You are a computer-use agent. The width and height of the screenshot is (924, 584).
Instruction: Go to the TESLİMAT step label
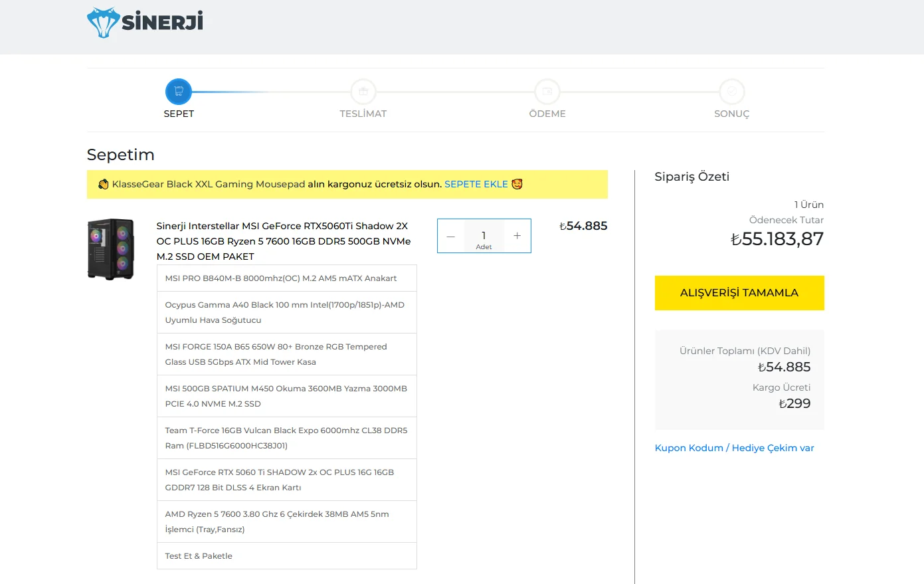coord(363,114)
